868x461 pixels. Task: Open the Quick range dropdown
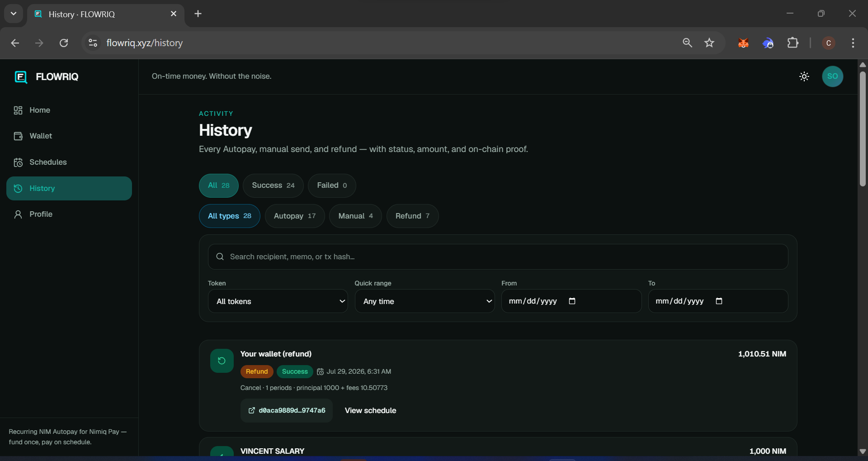[425, 301]
